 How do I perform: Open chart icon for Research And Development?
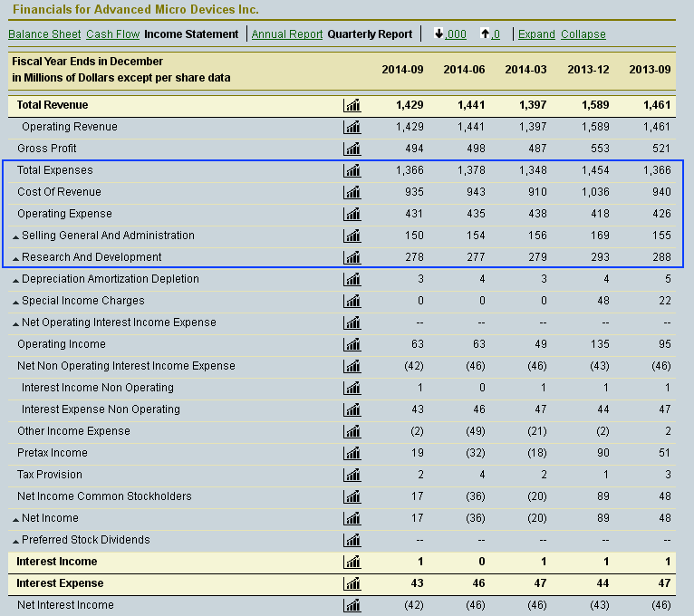(352, 257)
